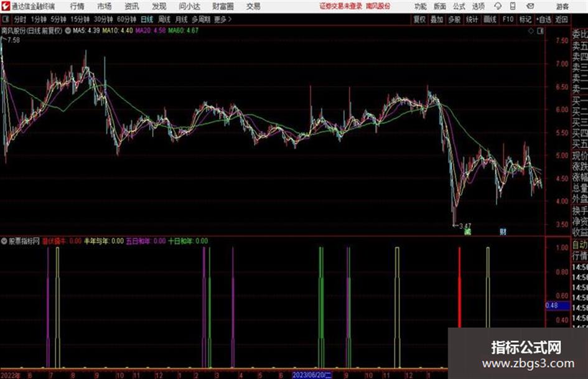Click the MA20: 4.58 label
Screen dimensions: 588x379
click(151, 30)
